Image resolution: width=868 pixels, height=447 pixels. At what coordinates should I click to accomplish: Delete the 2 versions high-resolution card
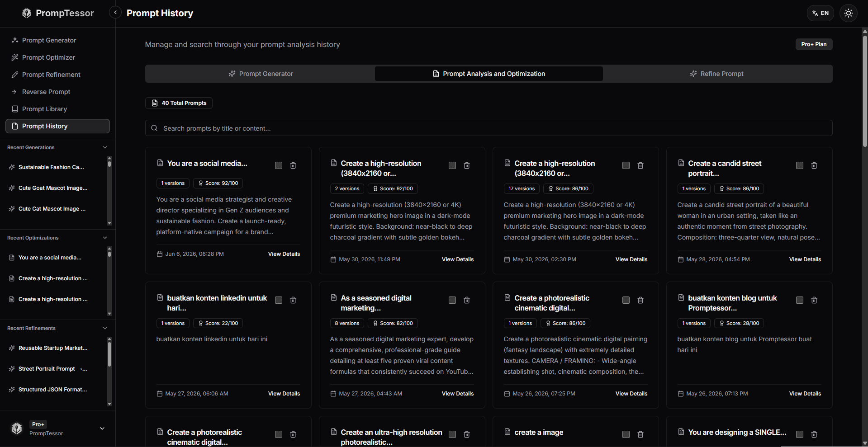pos(467,165)
